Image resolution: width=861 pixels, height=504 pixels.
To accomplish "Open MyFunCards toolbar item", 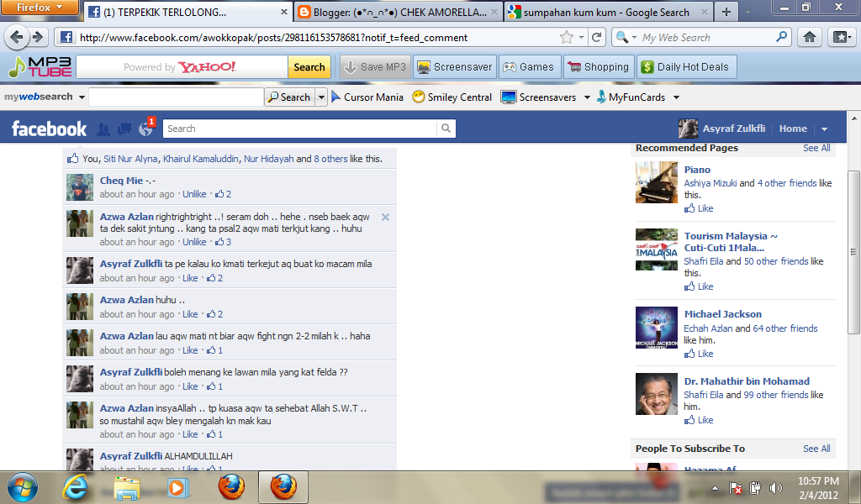I will point(631,97).
